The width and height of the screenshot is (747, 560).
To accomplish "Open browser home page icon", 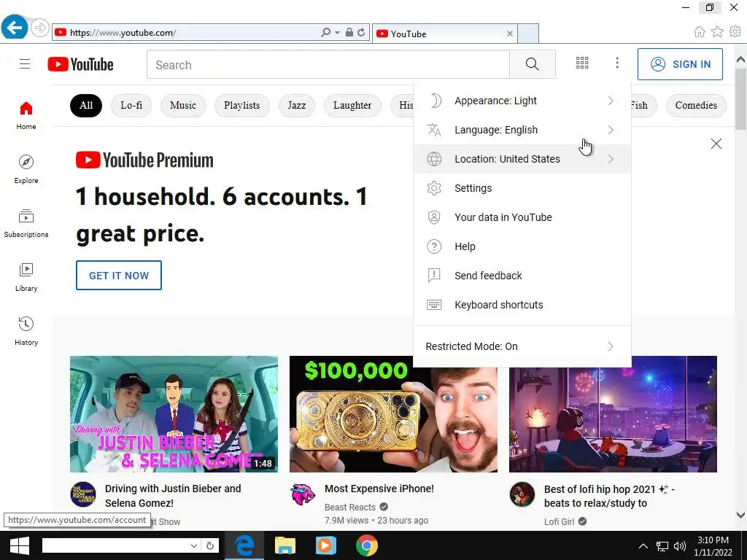I will 700,32.
